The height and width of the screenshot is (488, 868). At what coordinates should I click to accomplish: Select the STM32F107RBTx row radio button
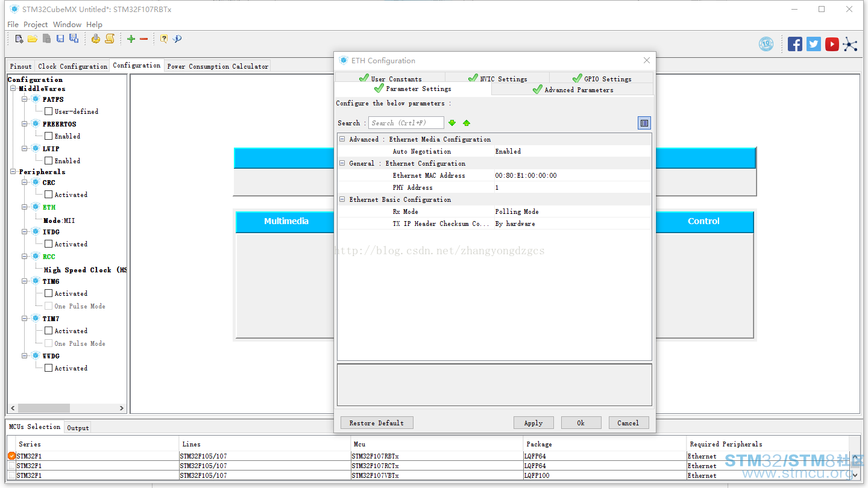click(12, 456)
